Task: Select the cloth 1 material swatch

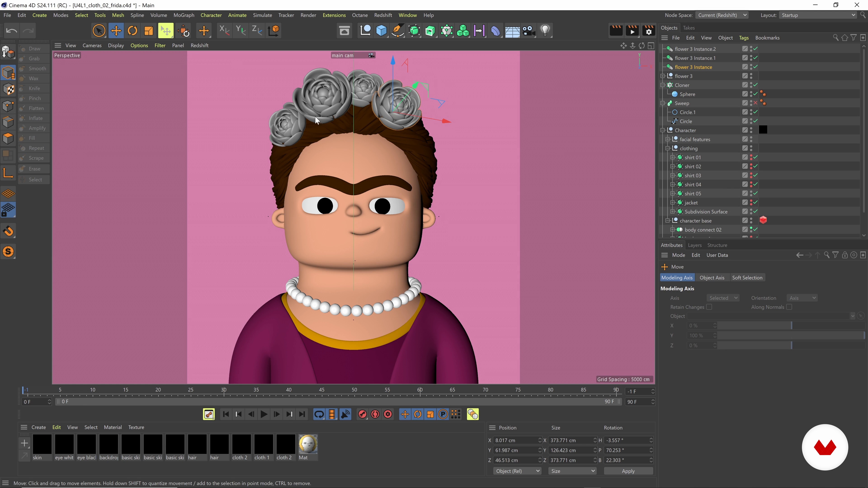Action: [264, 444]
